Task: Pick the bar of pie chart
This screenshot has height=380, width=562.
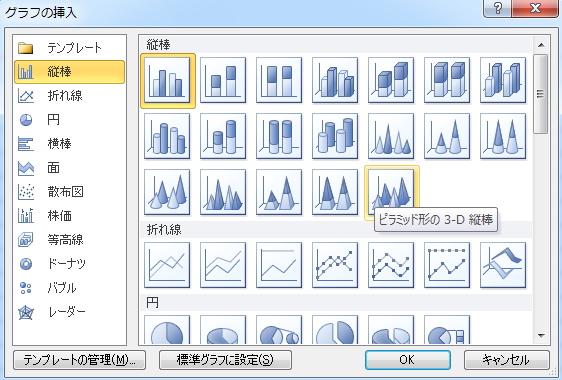Action: (x=447, y=330)
